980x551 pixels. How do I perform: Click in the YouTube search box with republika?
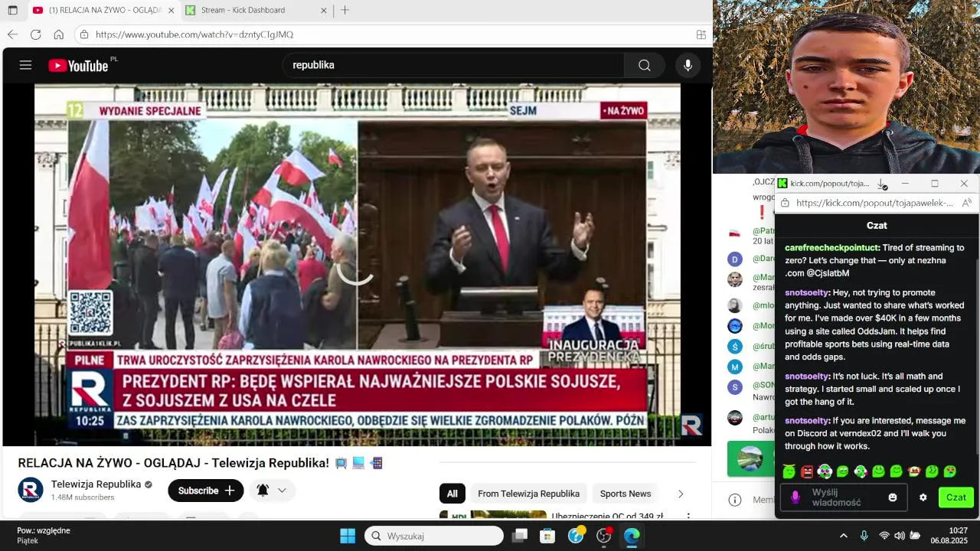[452, 65]
